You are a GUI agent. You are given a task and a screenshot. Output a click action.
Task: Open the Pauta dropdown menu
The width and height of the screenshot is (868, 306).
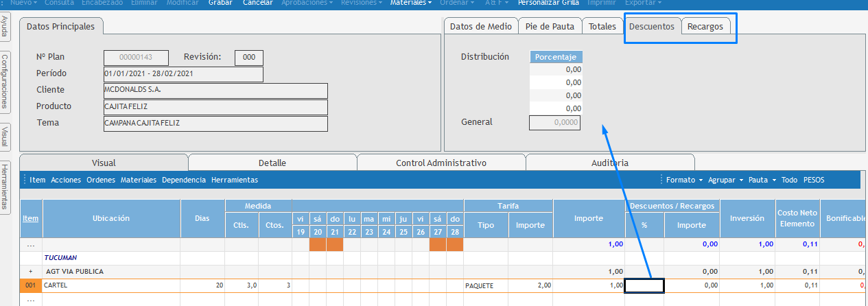(762, 180)
